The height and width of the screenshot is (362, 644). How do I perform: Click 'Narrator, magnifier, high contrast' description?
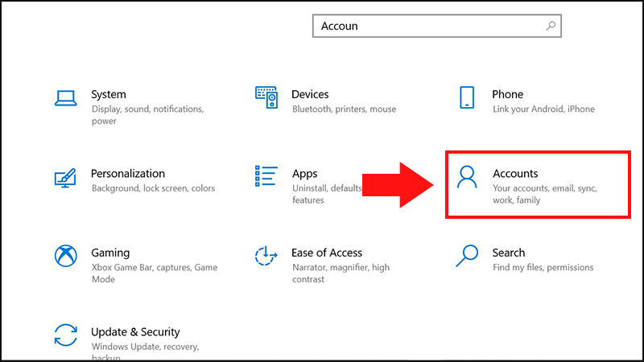coord(341,274)
